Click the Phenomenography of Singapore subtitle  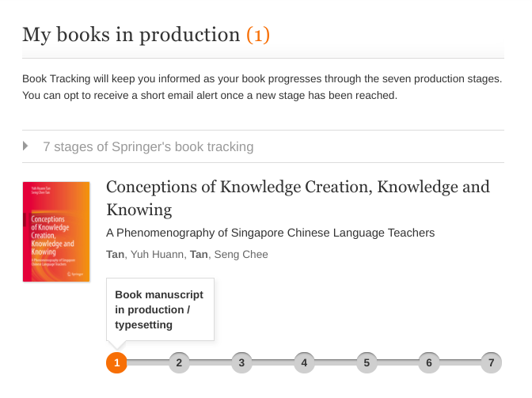(x=270, y=233)
